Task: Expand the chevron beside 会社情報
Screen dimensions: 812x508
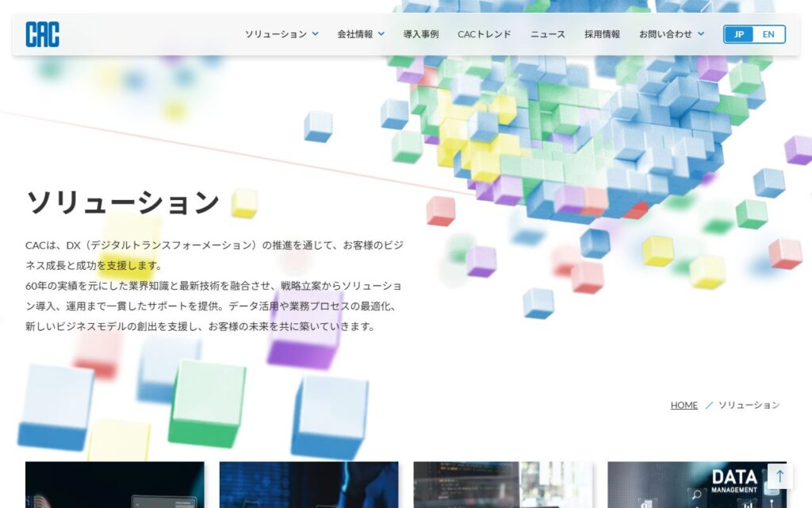Action: pyautogui.click(x=381, y=34)
